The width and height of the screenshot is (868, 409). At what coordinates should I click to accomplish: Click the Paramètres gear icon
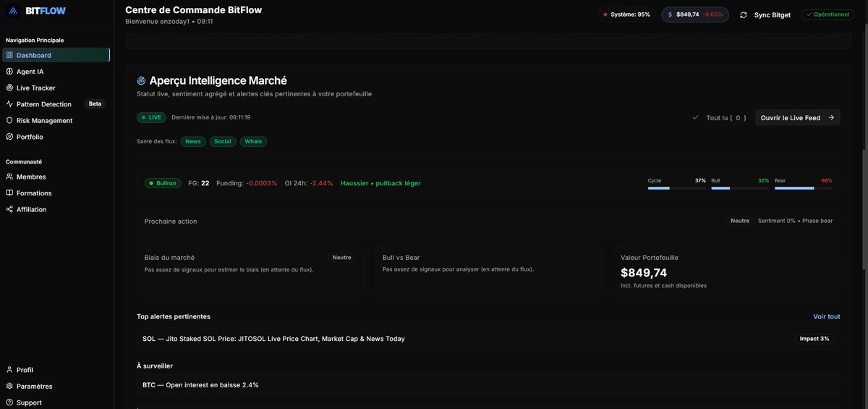click(x=9, y=386)
